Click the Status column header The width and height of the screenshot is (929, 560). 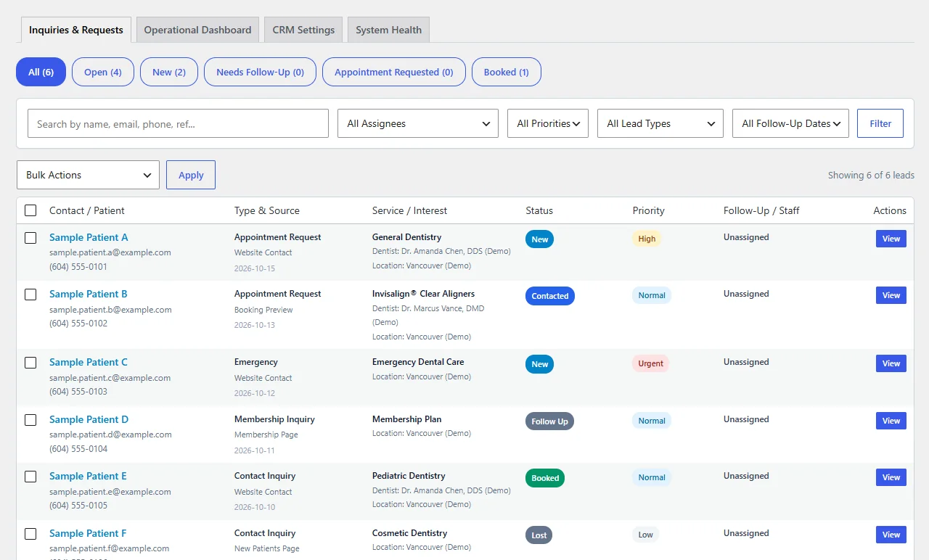tap(539, 210)
